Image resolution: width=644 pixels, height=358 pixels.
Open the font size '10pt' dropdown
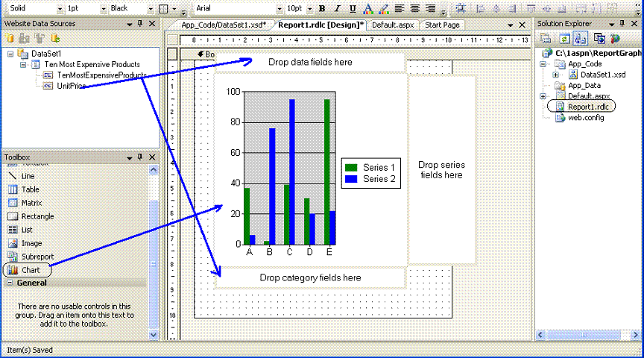pyautogui.click(x=309, y=9)
